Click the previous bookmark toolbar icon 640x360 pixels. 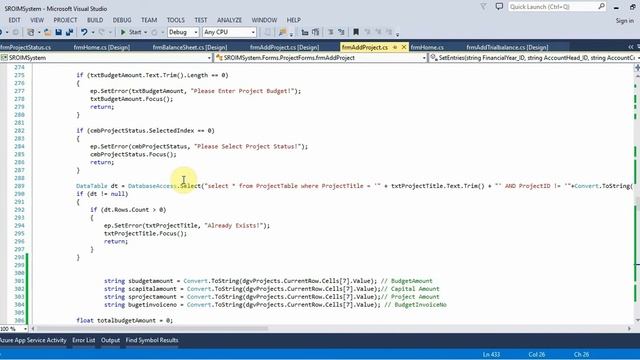367,32
